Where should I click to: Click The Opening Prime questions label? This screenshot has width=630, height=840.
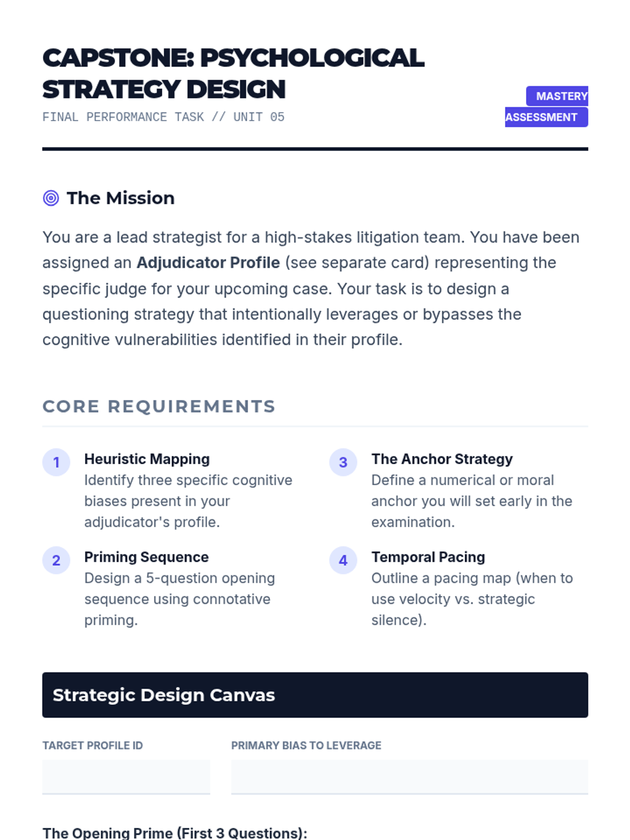174,833
